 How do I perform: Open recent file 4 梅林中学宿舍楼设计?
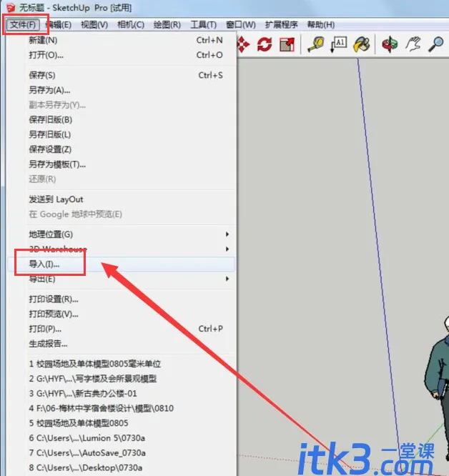(x=121, y=408)
